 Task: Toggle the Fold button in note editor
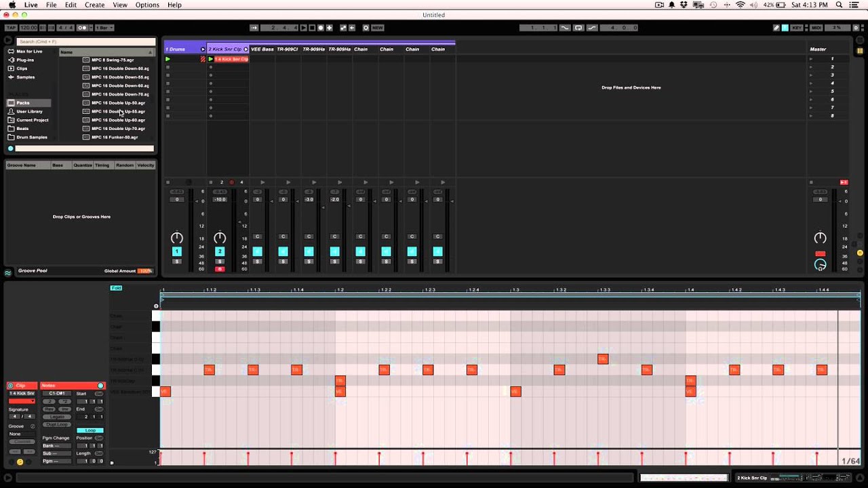point(116,288)
